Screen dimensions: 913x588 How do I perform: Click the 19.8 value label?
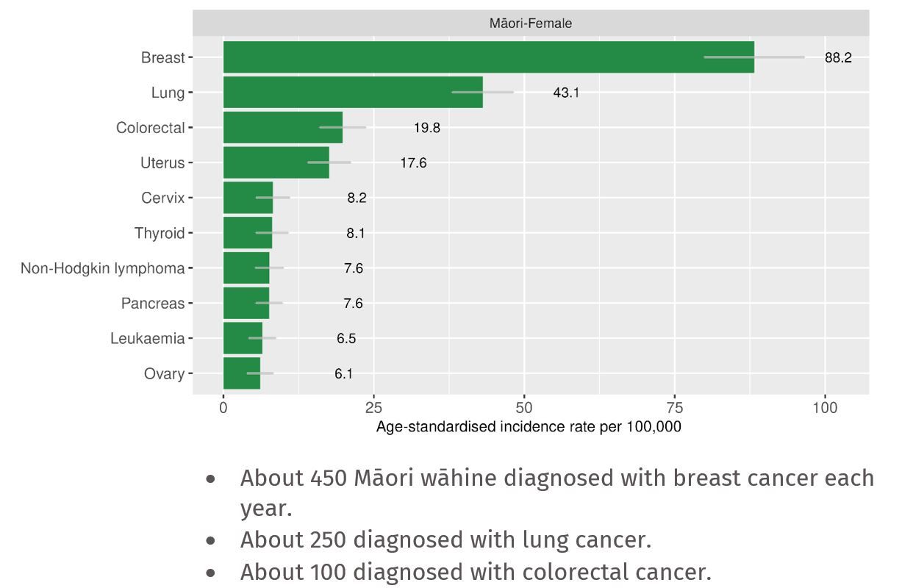pyautogui.click(x=426, y=128)
